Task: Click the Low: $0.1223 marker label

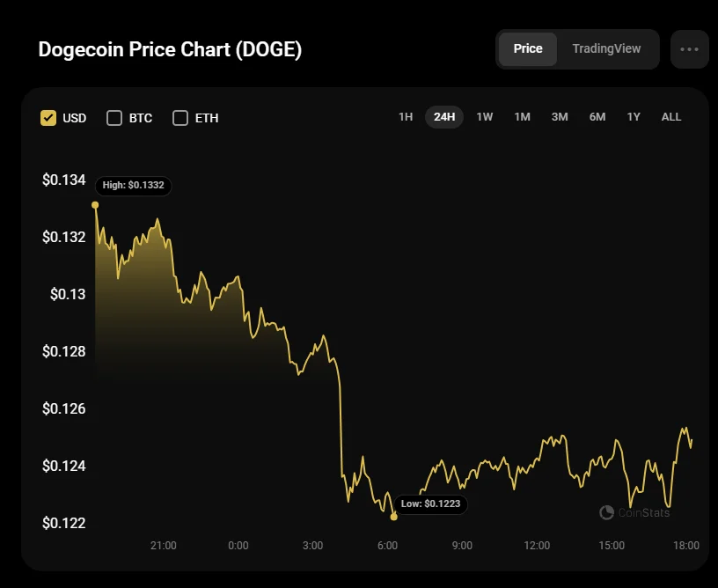Action: (430, 504)
